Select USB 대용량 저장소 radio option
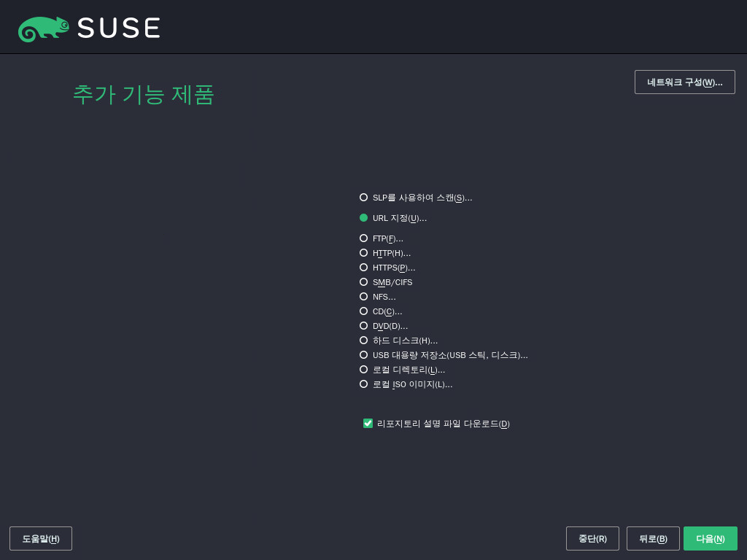Viewport: 747px width, 560px height. pyautogui.click(x=364, y=355)
